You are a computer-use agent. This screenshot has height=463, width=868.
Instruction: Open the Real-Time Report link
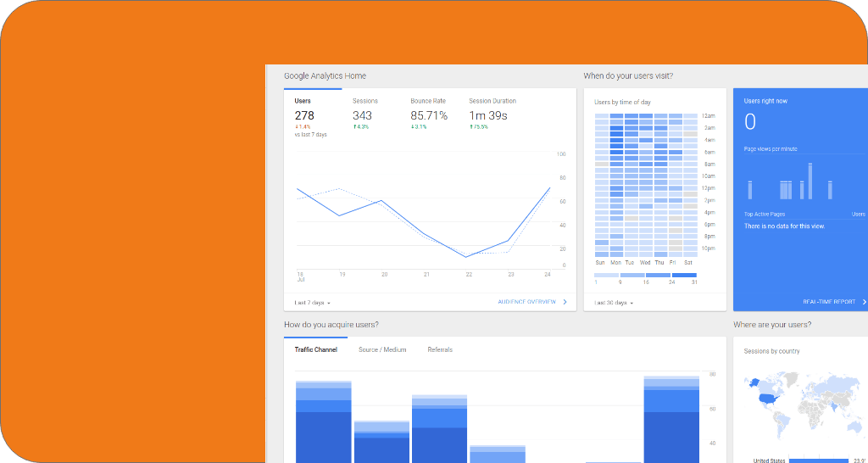(828, 302)
